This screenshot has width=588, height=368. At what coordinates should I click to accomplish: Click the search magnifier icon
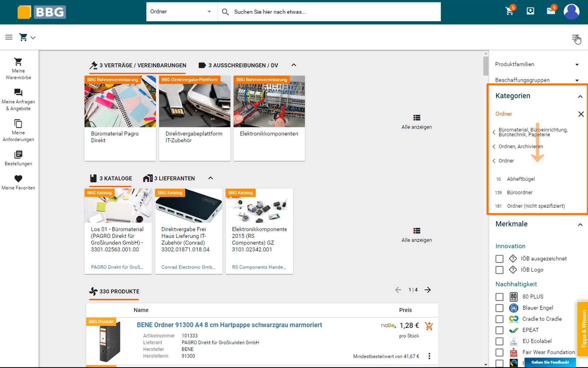[225, 12]
